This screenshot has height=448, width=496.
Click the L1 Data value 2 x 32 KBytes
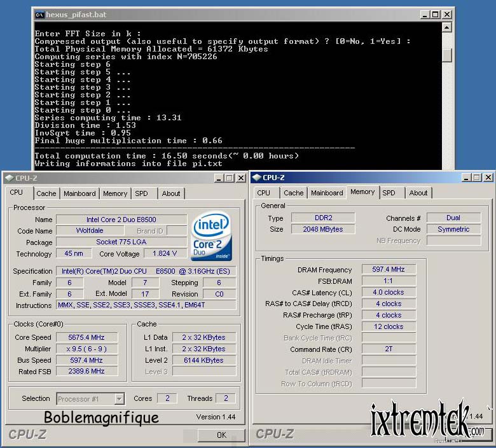click(204, 337)
